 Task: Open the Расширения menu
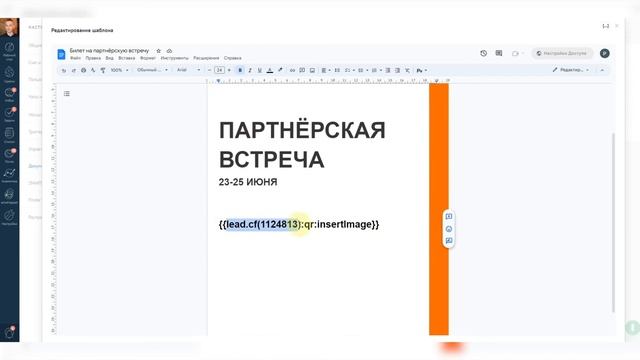tap(206, 58)
